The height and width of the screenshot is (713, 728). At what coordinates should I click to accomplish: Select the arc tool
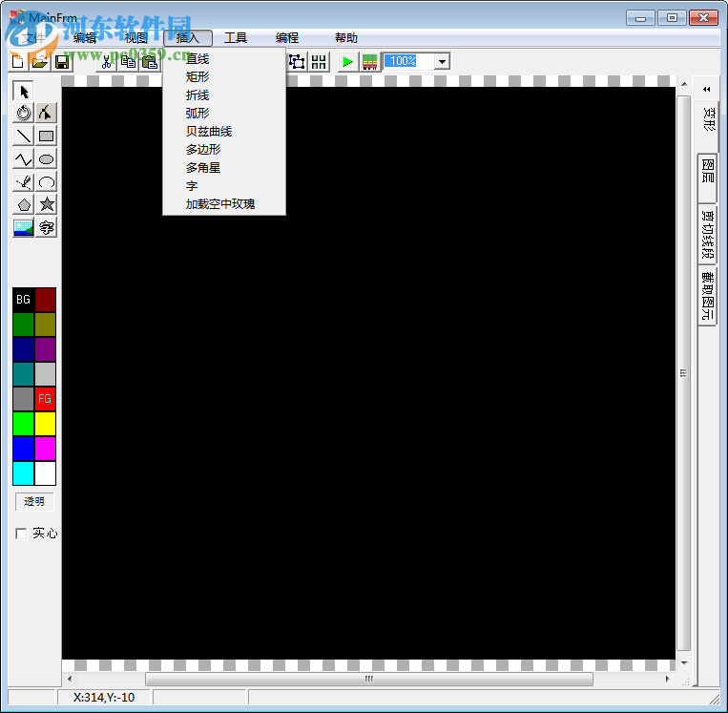[x=46, y=181]
